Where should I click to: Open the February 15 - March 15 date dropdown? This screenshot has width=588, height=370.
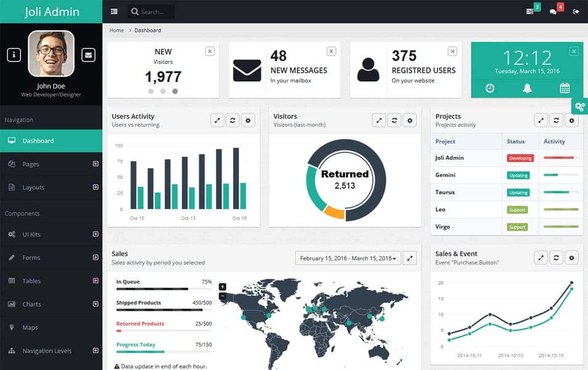tap(347, 258)
